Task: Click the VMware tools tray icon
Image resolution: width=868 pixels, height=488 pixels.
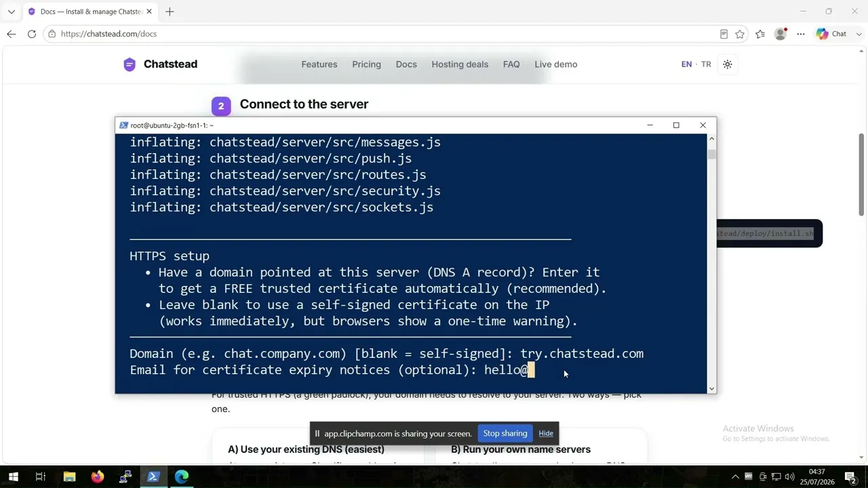Action: pyautogui.click(x=749, y=476)
